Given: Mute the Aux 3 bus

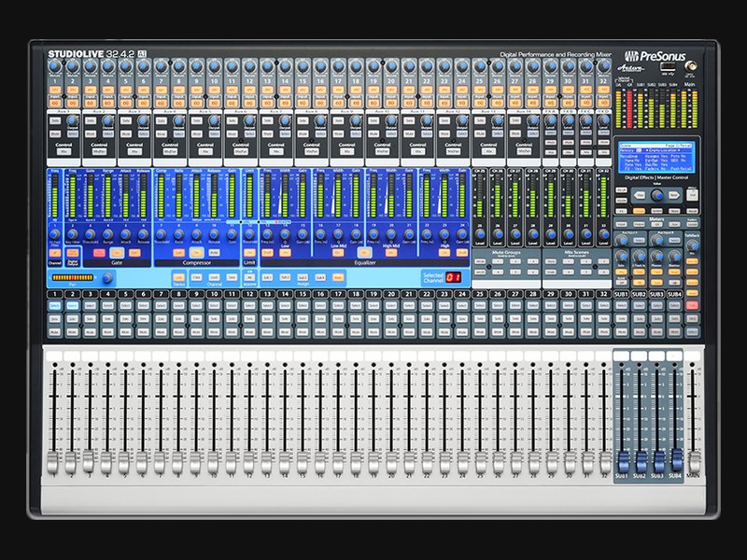Looking at the screenshot, I should tap(126, 133).
